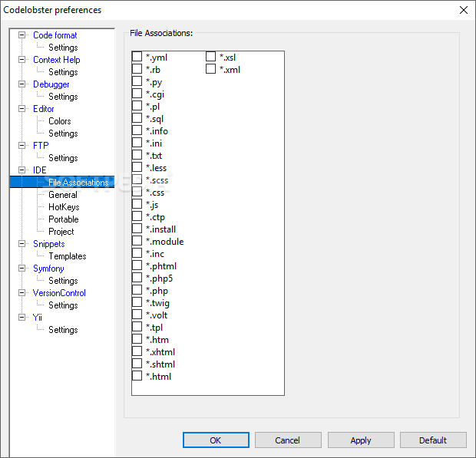Image resolution: width=476 pixels, height=458 pixels.
Task: Open Settings under Editor
Action: (x=63, y=133)
